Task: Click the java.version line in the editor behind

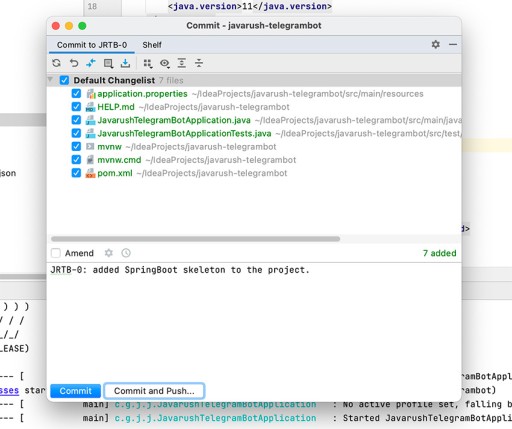Action: pyautogui.click(x=250, y=6)
